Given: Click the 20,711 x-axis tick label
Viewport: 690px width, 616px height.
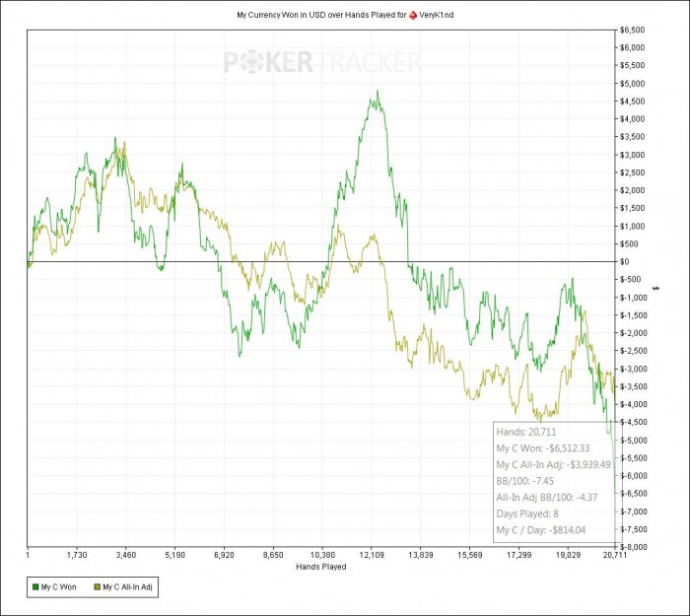Looking at the screenshot, I should coord(615,555).
